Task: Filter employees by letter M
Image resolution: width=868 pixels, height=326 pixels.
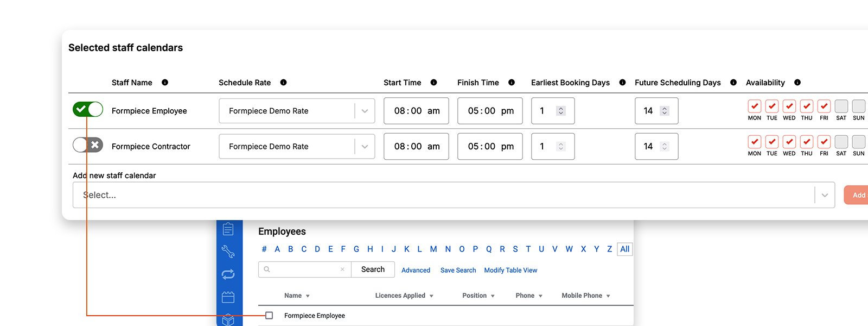Action: coord(433,249)
